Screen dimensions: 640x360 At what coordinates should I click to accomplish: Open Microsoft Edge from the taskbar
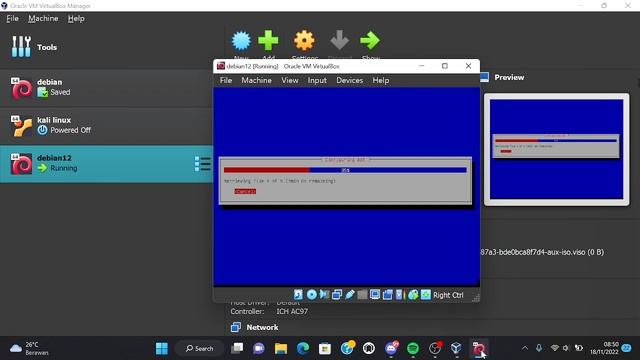tap(303, 348)
